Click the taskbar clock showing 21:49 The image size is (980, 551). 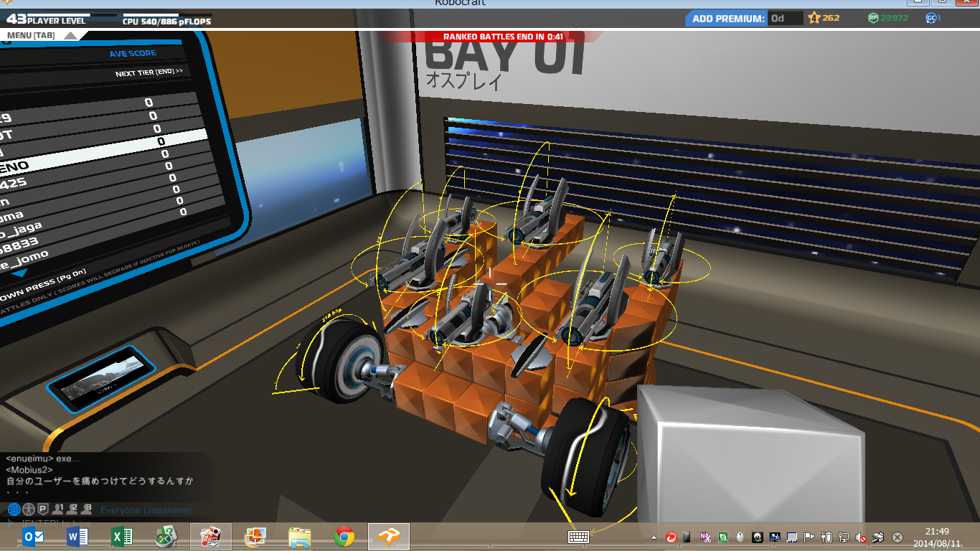pyautogui.click(x=938, y=537)
